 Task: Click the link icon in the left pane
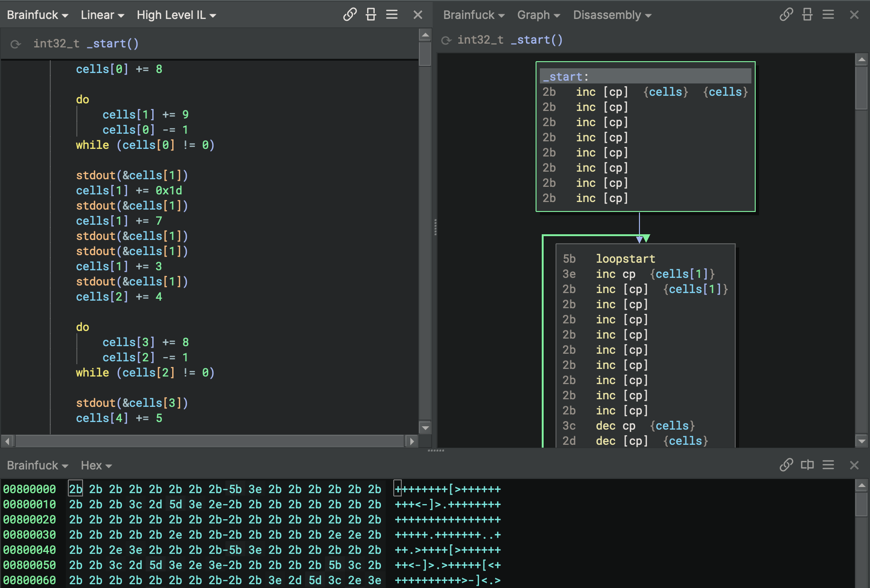350,15
